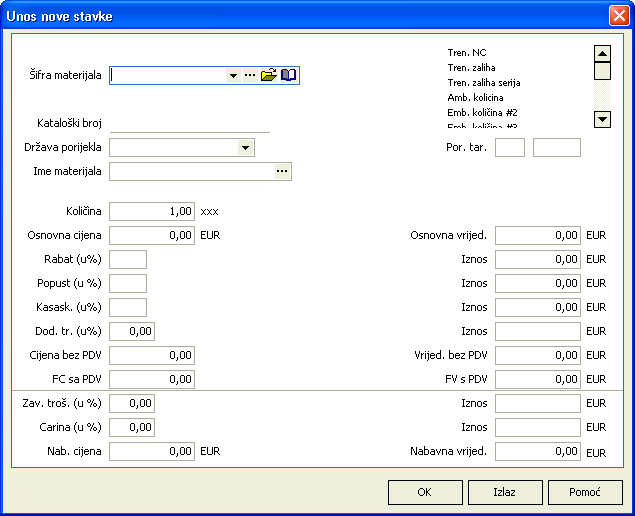Viewport: 635px width, 516px height.
Task: Click the Nabavna vrijed. value field
Action: pos(538,451)
